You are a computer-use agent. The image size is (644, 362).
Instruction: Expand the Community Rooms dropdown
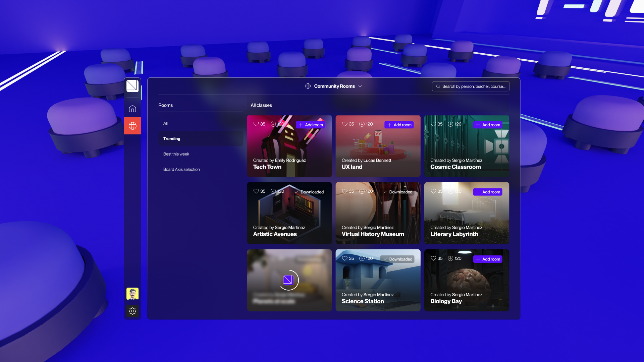pos(361,86)
